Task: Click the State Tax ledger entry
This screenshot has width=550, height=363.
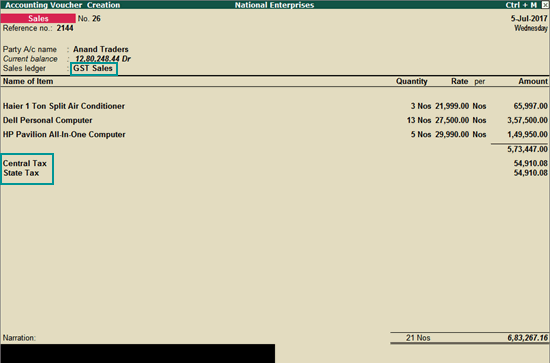Action: coord(21,173)
